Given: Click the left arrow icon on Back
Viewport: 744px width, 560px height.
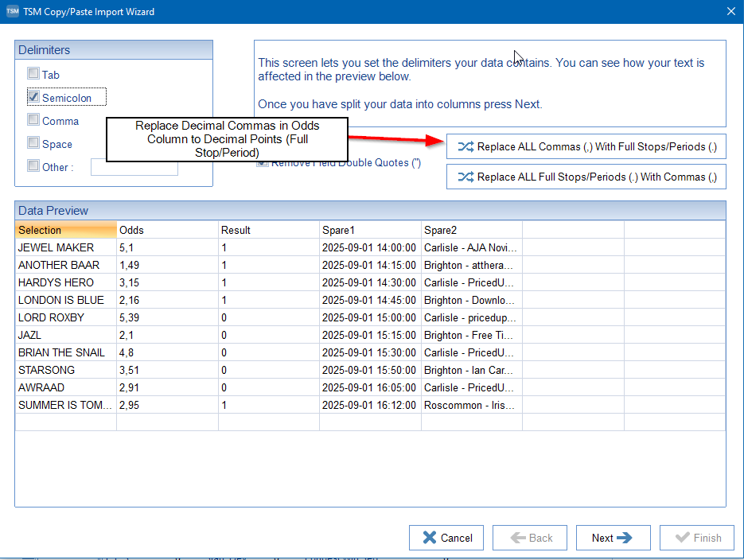Looking at the screenshot, I should pyautogui.click(x=518, y=538).
